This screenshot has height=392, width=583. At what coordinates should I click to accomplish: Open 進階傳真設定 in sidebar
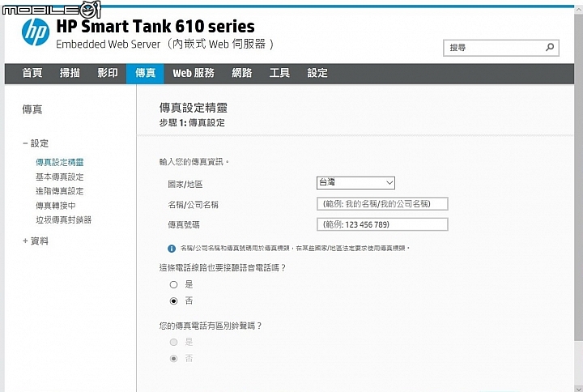pyautogui.click(x=59, y=191)
